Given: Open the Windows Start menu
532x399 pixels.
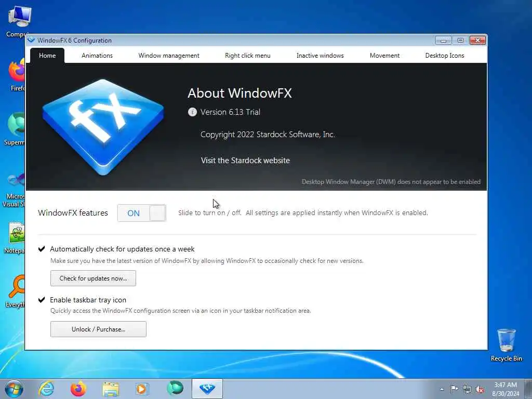Looking at the screenshot, I should [x=14, y=389].
